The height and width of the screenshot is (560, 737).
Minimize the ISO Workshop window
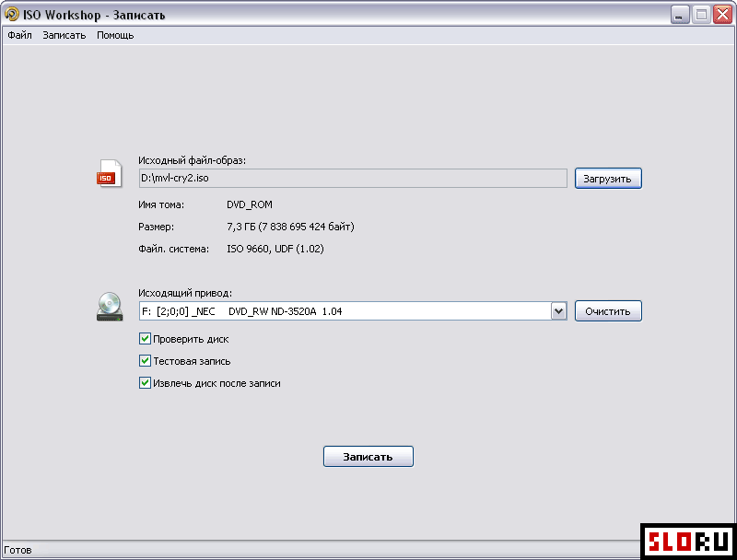pos(679,15)
